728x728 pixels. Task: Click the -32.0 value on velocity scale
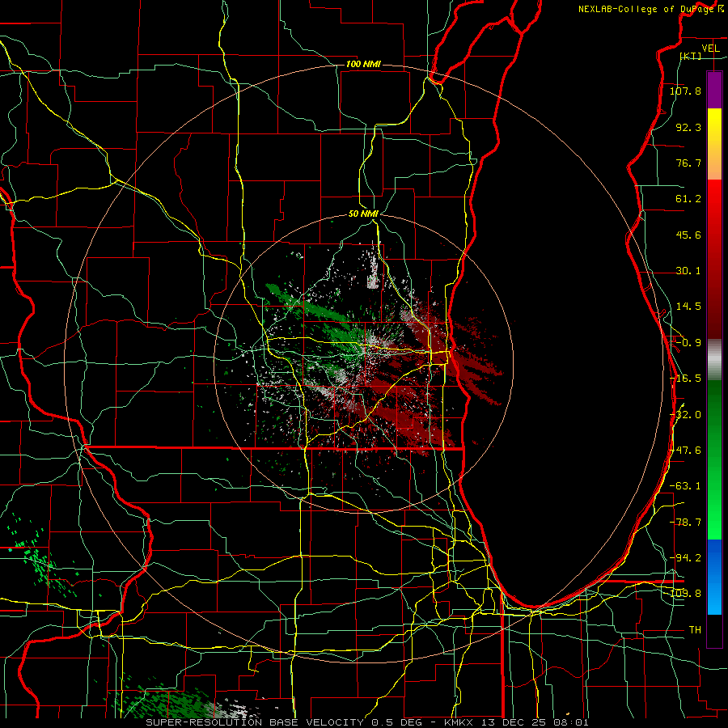[x=685, y=415]
